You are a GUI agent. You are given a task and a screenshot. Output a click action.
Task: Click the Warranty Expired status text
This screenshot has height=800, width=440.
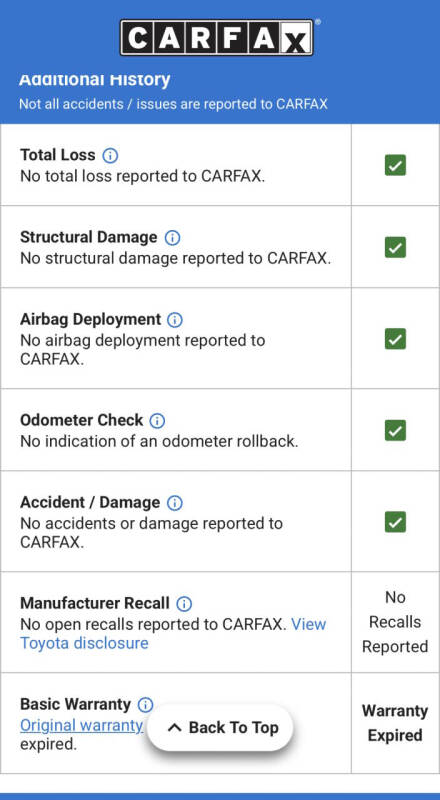coord(395,723)
